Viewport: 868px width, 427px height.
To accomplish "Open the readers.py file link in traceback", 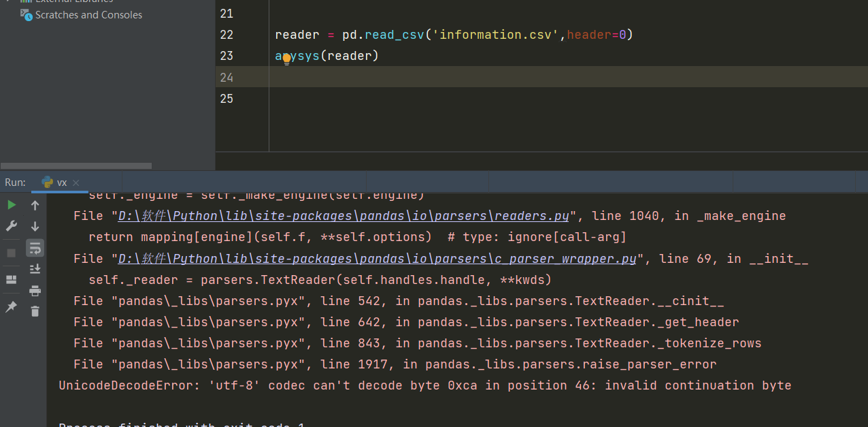I will [344, 216].
